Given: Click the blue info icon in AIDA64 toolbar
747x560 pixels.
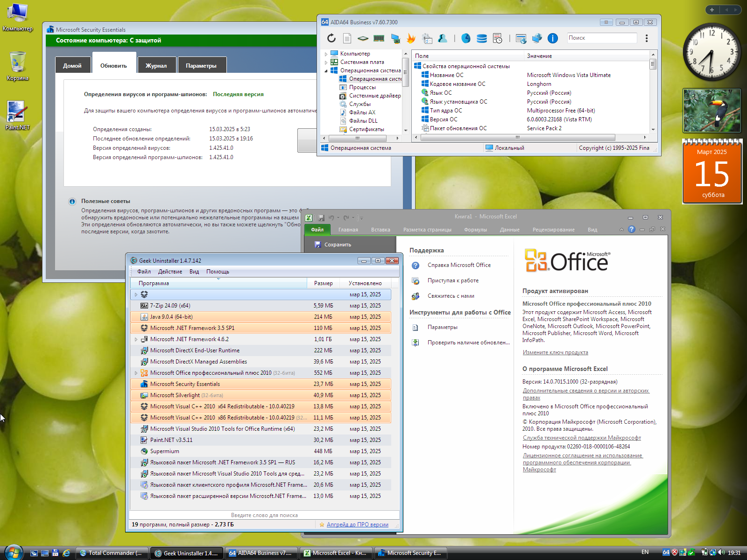Looking at the screenshot, I should click(x=553, y=38).
